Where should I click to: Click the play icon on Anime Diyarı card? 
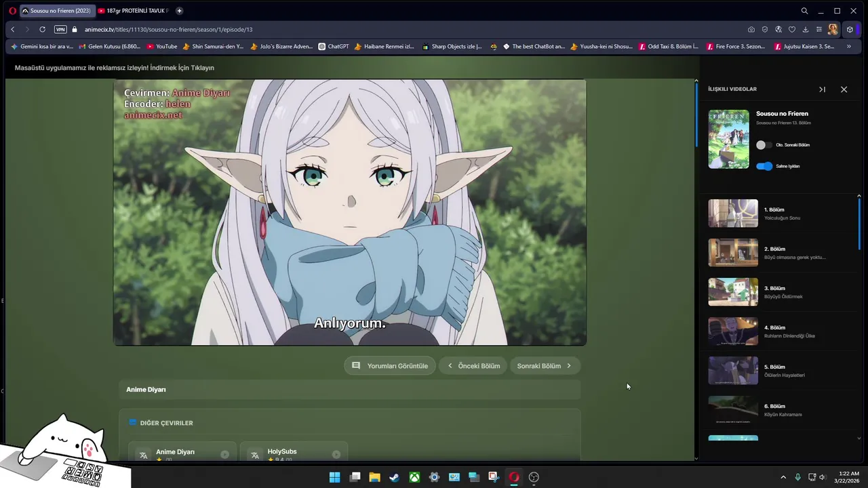(x=224, y=454)
